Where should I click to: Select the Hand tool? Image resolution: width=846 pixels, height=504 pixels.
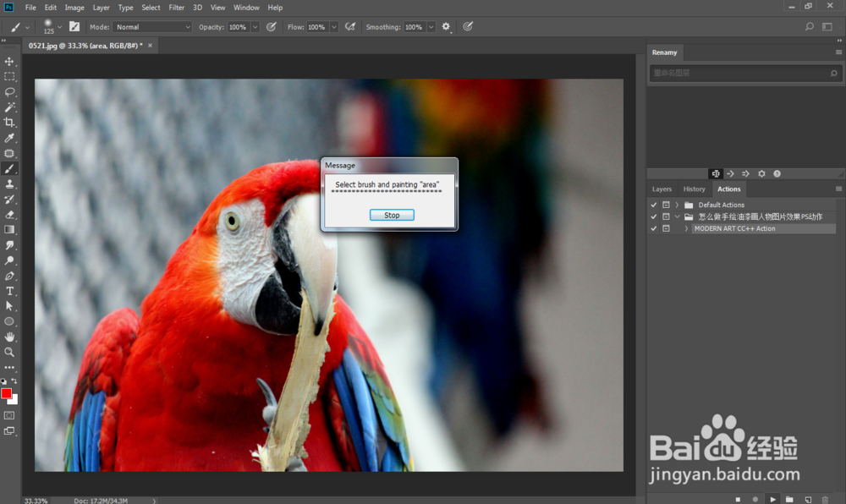(9, 337)
